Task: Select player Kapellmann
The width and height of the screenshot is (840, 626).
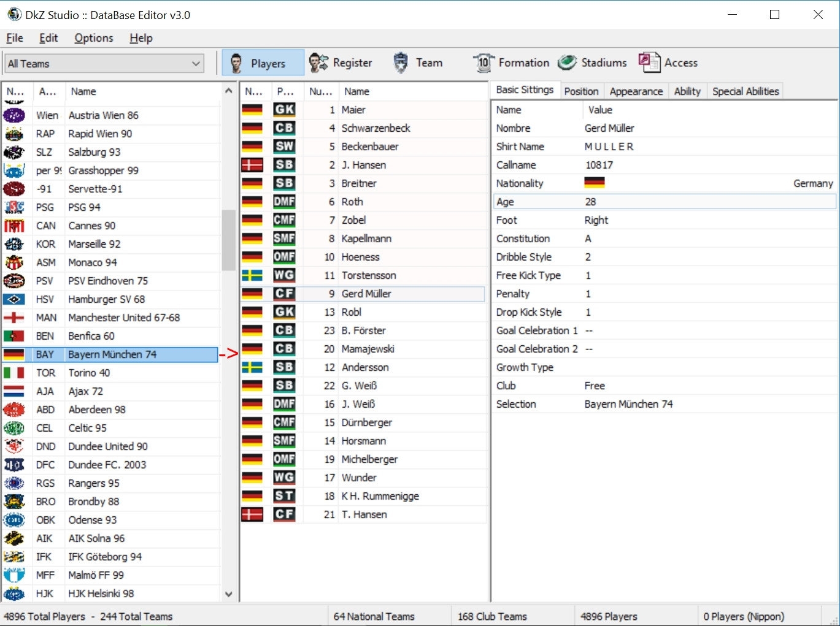Action: (x=363, y=239)
